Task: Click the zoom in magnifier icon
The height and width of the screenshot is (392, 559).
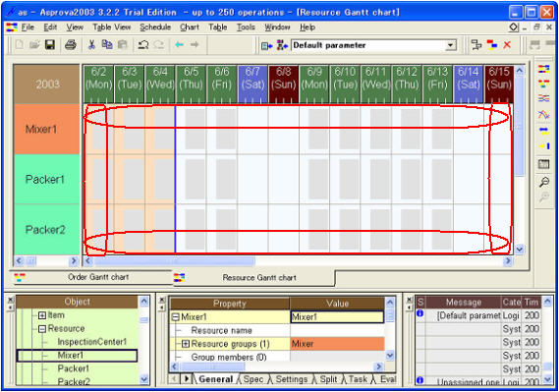Action: click(543, 182)
